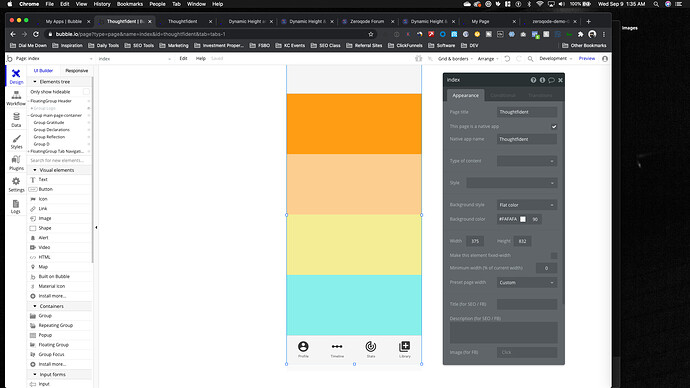Select Group Reflection in the elements tree
The height and width of the screenshot is (388, 690).
pyautogui.click(x=49, y=137)
